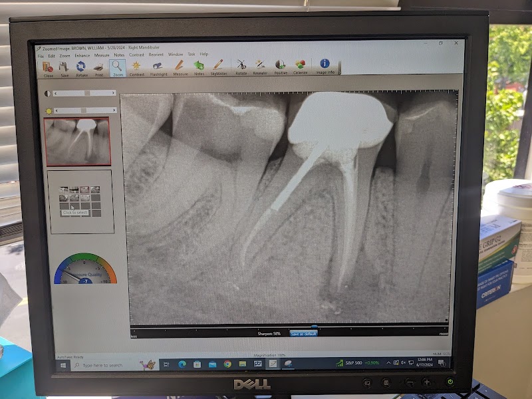Click the taskbar clock and date

[x=424, y=362]
